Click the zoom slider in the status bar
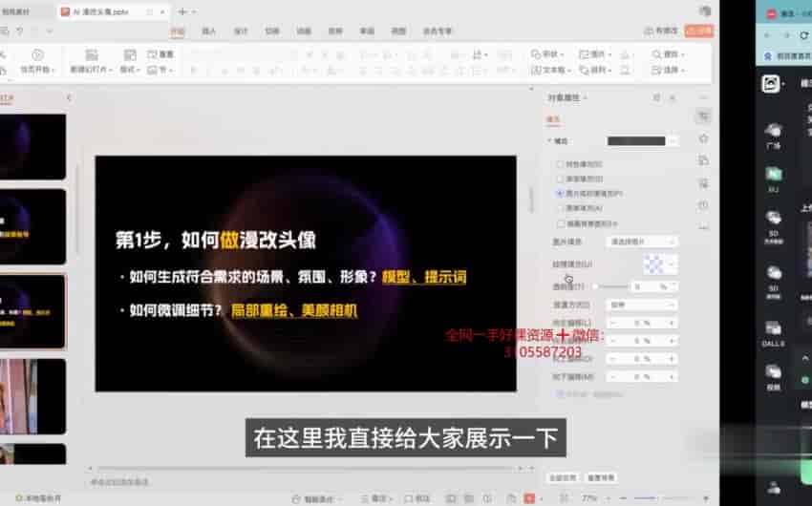The image size is (812, 506). click(x=665, y=497)
